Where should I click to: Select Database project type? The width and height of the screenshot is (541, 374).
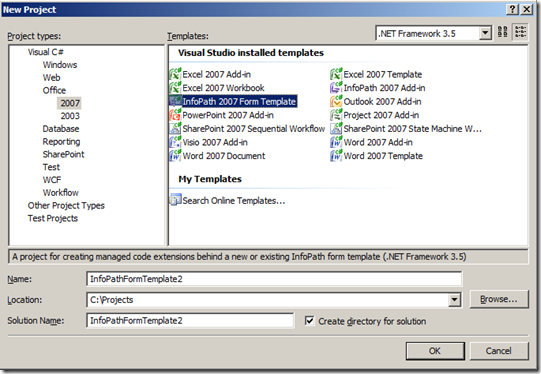tap(61, 129)
